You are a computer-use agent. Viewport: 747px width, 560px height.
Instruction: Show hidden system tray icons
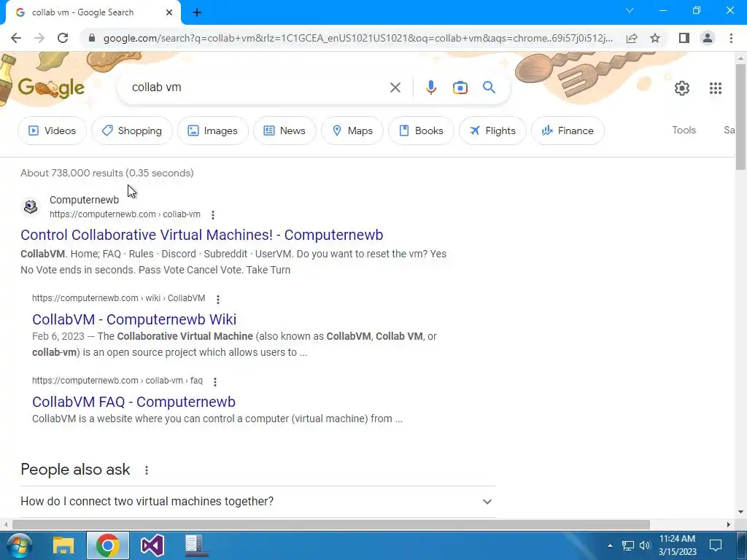[x=610, y=545]
